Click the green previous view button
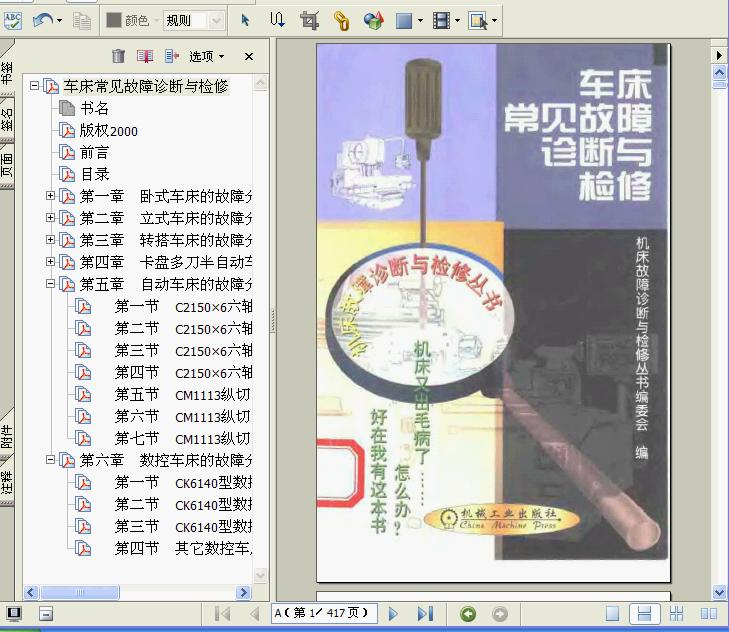Image resolution: width=729 pixels, height=632 pixels. [x=468, y=614]
